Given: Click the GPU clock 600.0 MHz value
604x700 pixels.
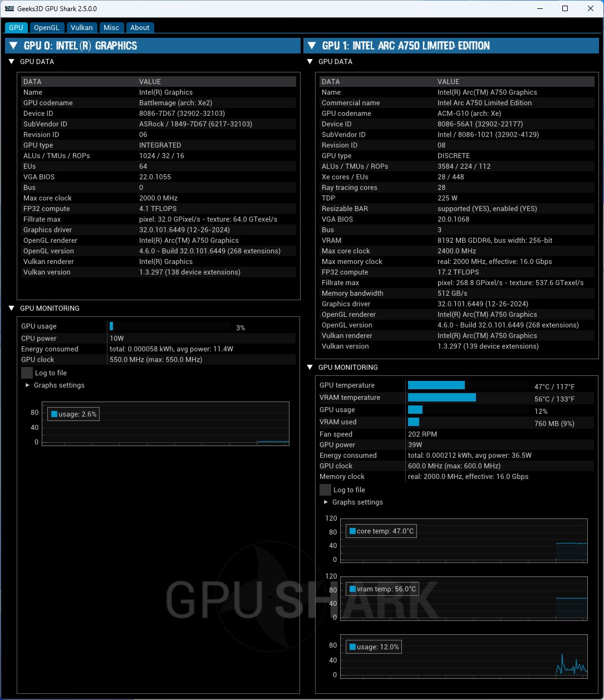Looking at the screenshot, I should click(x=454, y=466).
